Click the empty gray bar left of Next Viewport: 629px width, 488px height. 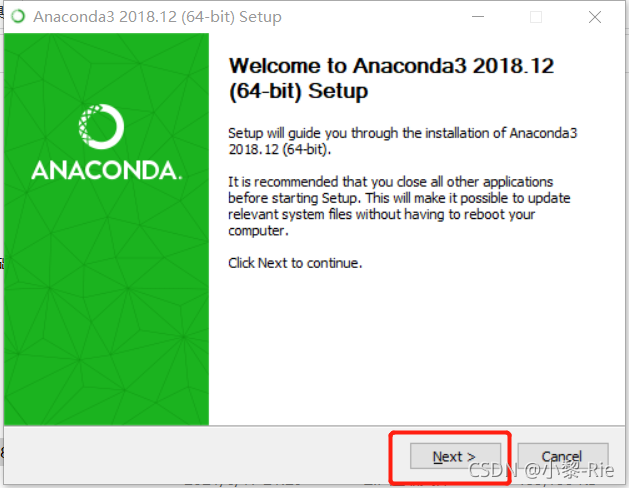tap(197, 455)
